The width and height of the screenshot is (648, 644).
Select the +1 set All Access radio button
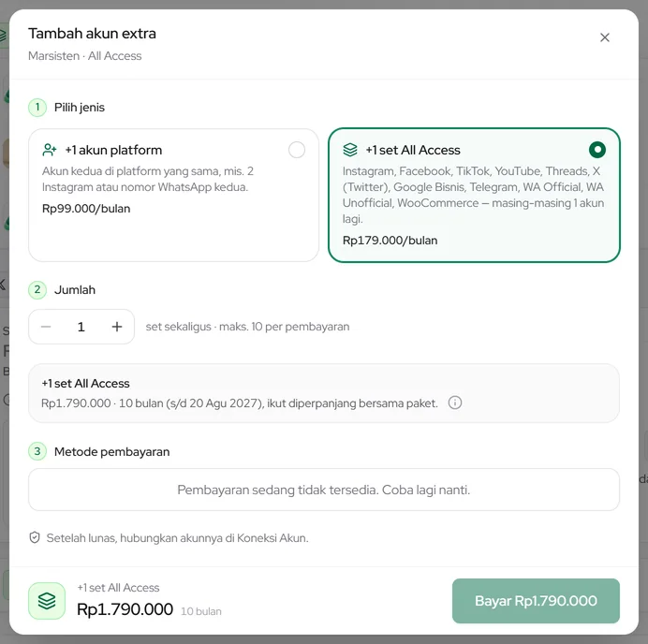coord(597,150)
